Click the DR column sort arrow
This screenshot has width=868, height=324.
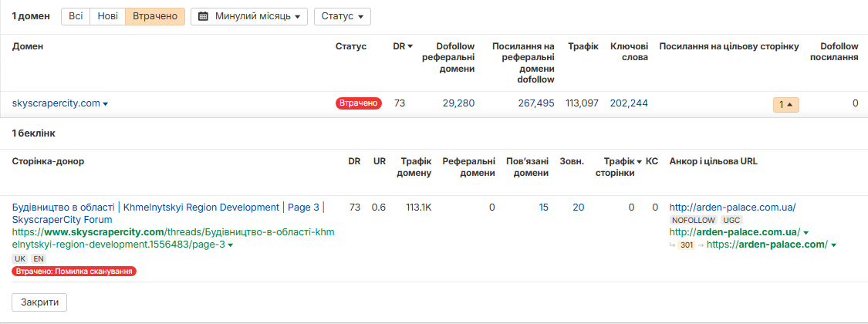[x=410, y=47]
